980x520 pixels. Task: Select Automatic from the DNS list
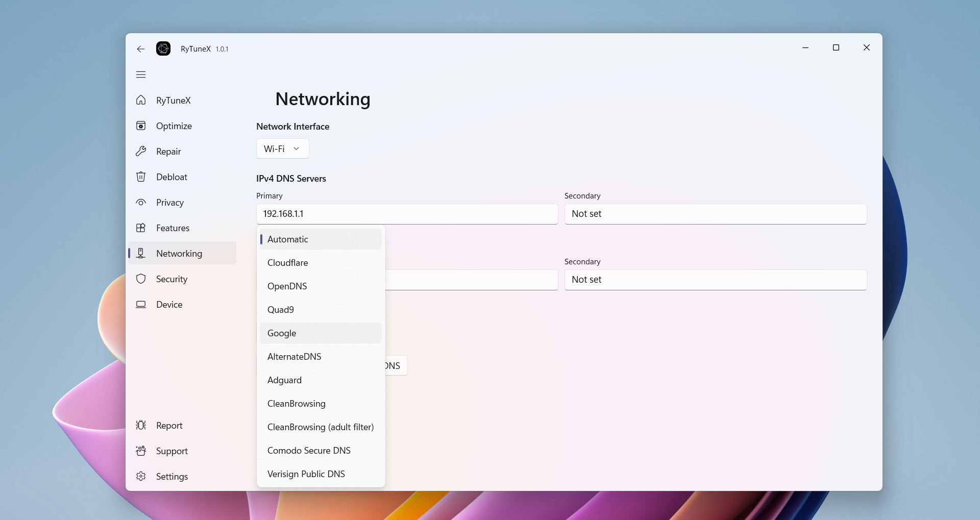321,239
